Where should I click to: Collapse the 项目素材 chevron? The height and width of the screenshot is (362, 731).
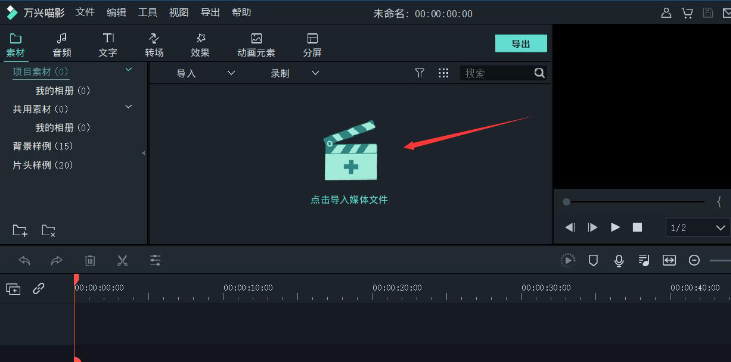129,70
